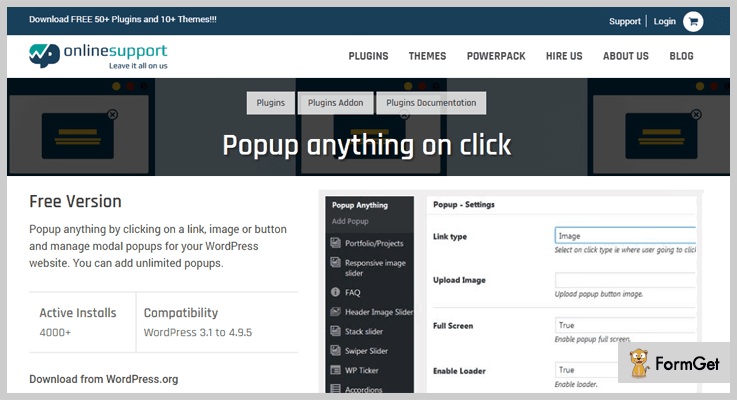Open the Full Screen dropdown
This screenshot has height=400, width=737.
625,325
